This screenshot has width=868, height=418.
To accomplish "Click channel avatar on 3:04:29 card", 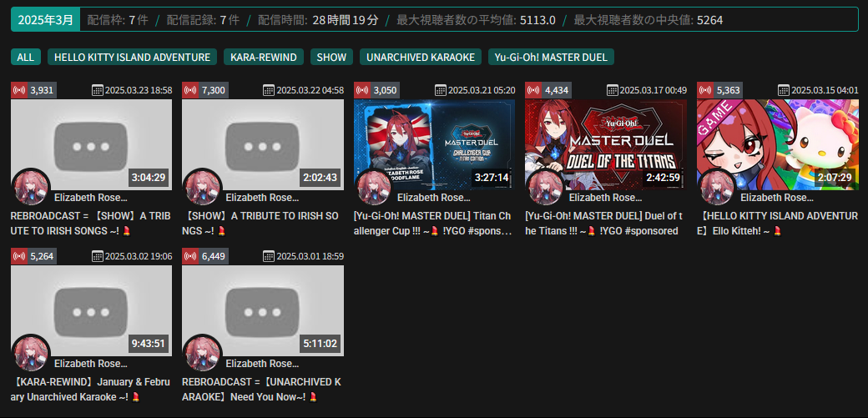I will coord(30,187).
